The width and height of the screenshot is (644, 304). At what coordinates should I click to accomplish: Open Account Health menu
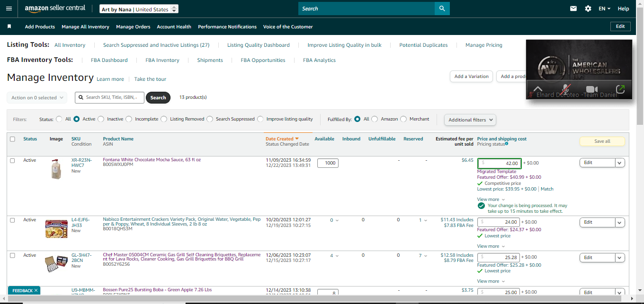(x=174, y=26)
